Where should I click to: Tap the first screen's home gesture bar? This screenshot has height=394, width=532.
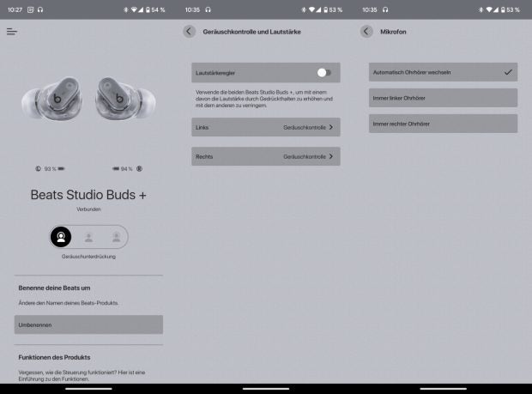point(88,389)
